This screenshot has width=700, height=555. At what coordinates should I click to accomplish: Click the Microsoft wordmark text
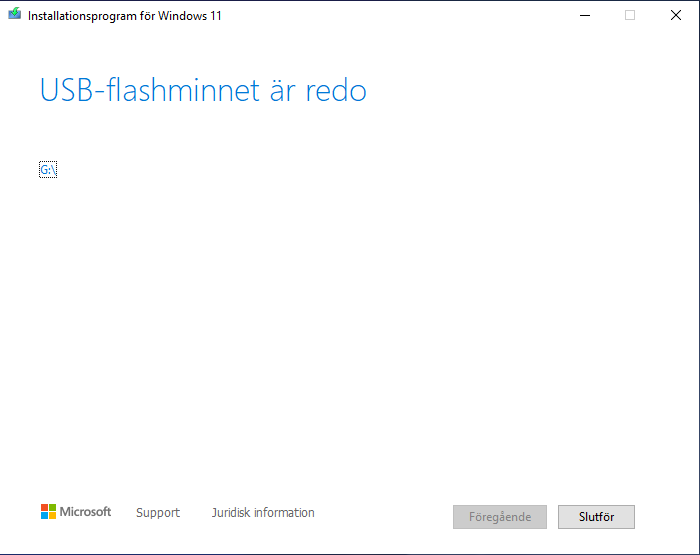pyautogui.click(x=86, y=512)
